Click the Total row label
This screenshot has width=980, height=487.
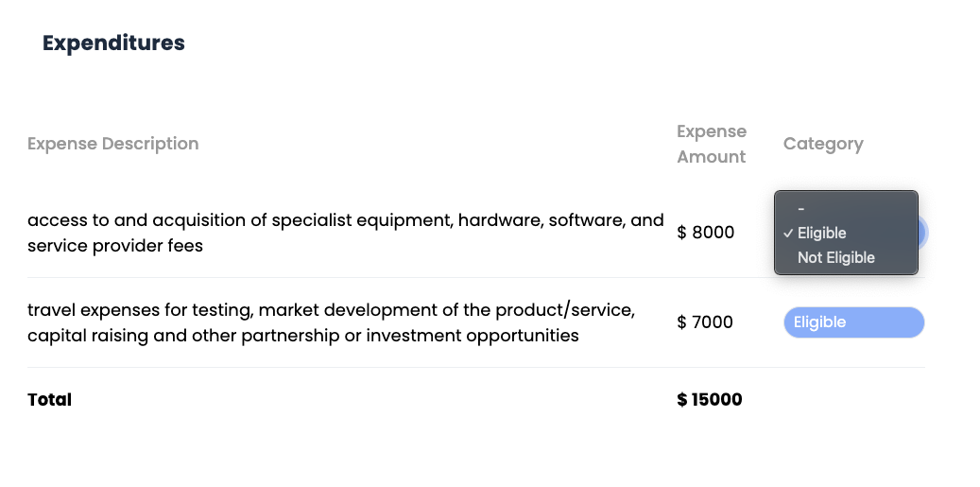[x=50, y=400]
